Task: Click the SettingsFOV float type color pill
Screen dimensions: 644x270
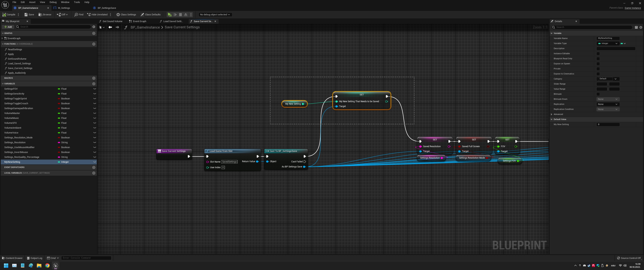Action: coord(59,89)
